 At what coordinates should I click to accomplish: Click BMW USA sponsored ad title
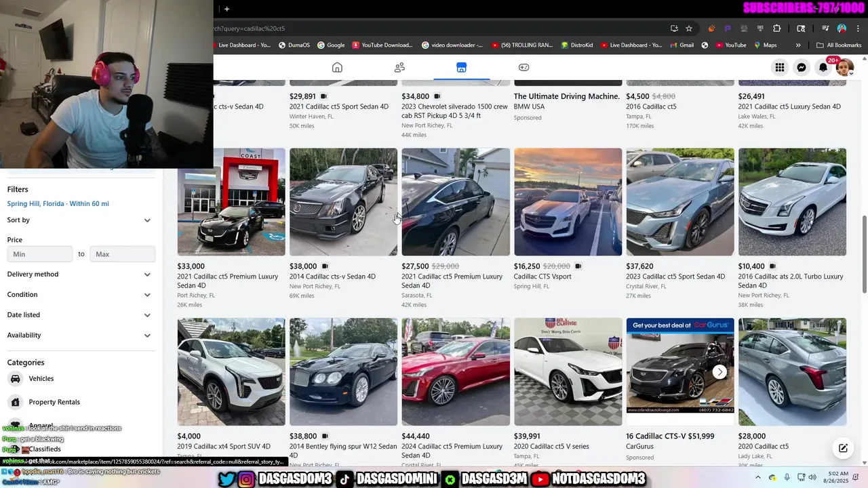click(567, 97)
